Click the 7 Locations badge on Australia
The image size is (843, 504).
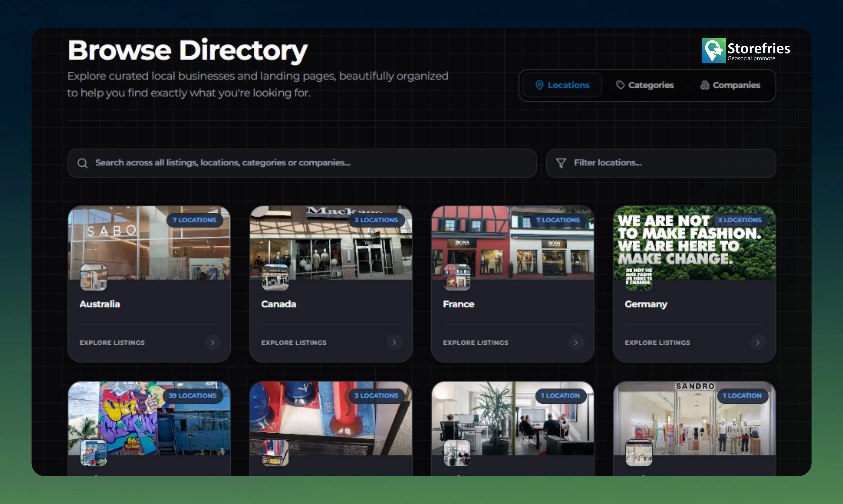coord(195,220)
